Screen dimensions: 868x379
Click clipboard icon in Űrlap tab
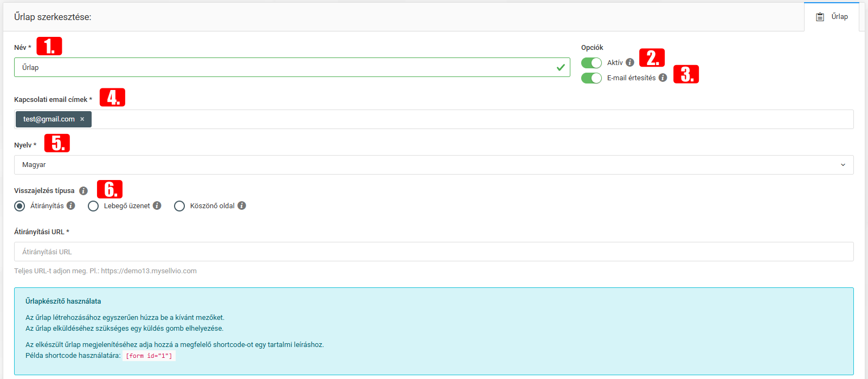(x=820, y=17)
